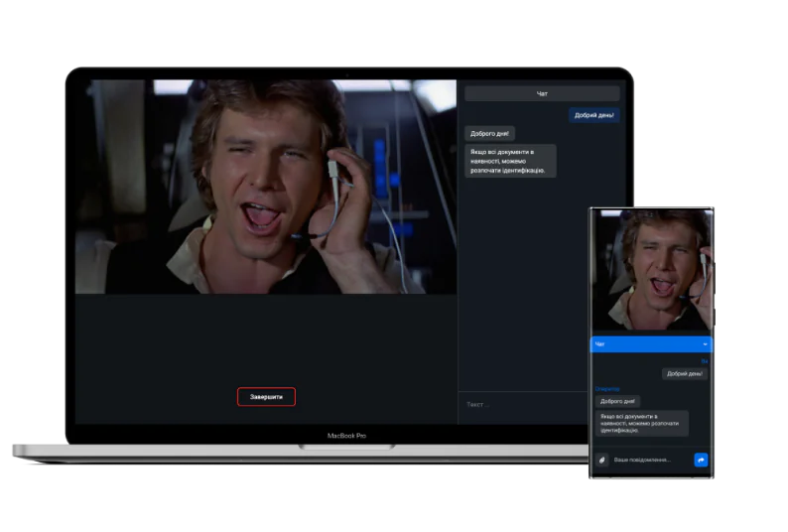The width and height of the screenshot is (788, 532).
Task: Tap the blue send arrow on phone
Action: (x=701, y=460)
